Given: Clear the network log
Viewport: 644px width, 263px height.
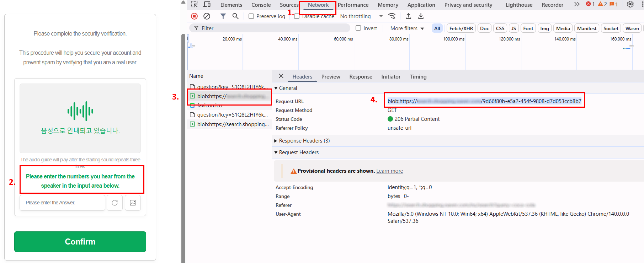Looking at the screenshot, I should (x=207, y=16).
